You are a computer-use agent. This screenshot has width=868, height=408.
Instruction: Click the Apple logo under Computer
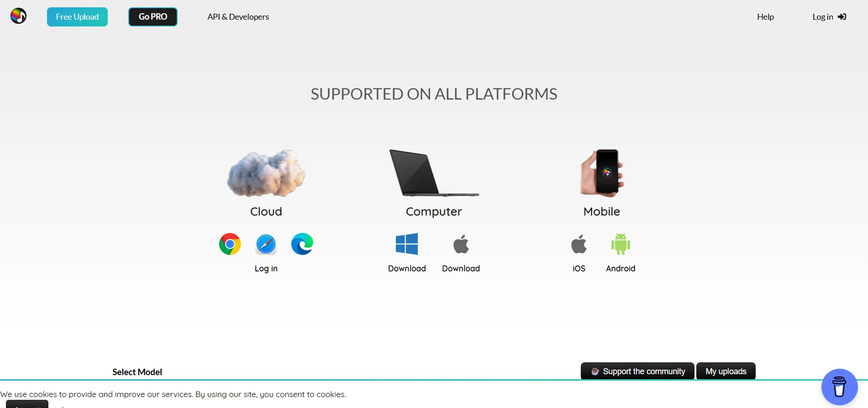461,244
